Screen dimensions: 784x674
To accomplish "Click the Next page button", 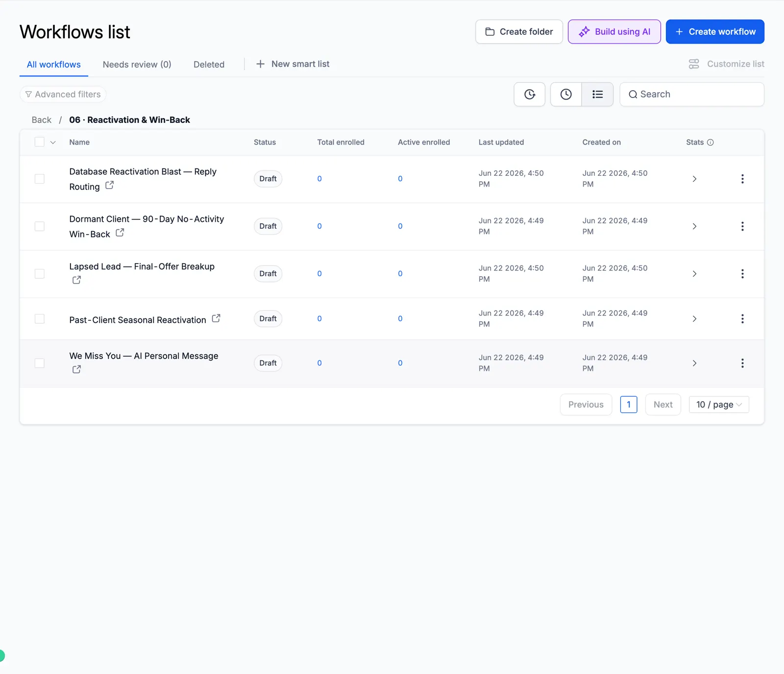I will 663,405.
